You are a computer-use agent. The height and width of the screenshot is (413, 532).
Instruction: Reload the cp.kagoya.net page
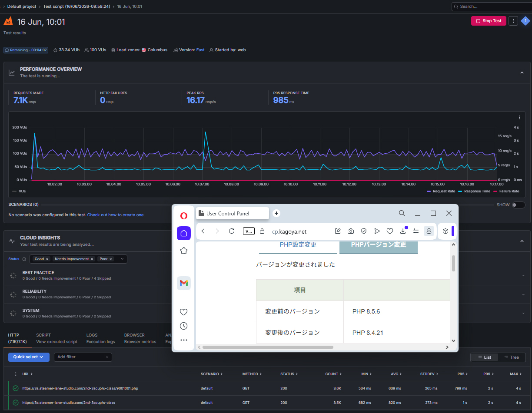pos(232,231)
